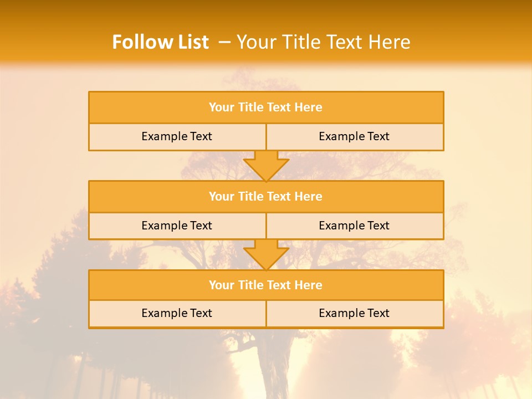
Task: Click the divider between top block's example cells
Action: click(266, 137)
